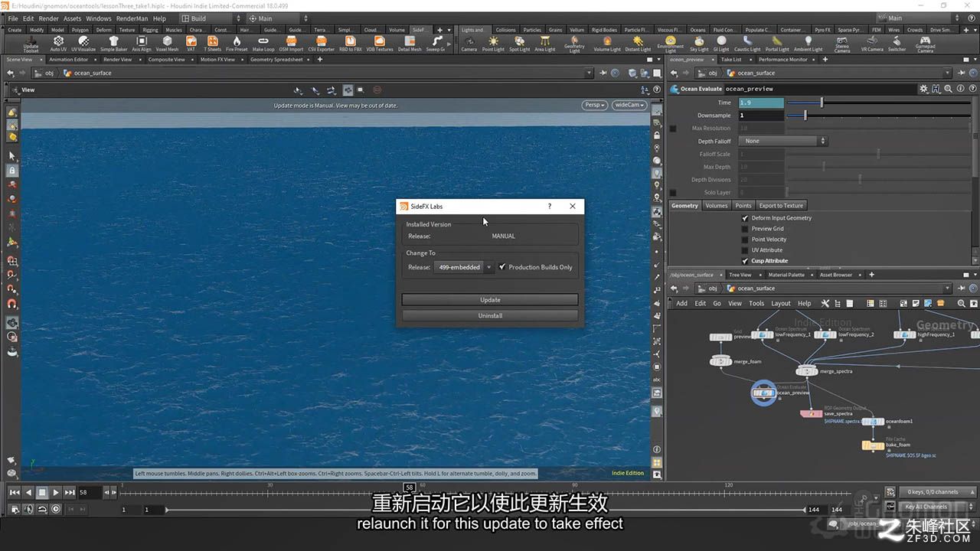
Task: Switch to the Volumes parameter tab
Action: click(x=717, y=205)
